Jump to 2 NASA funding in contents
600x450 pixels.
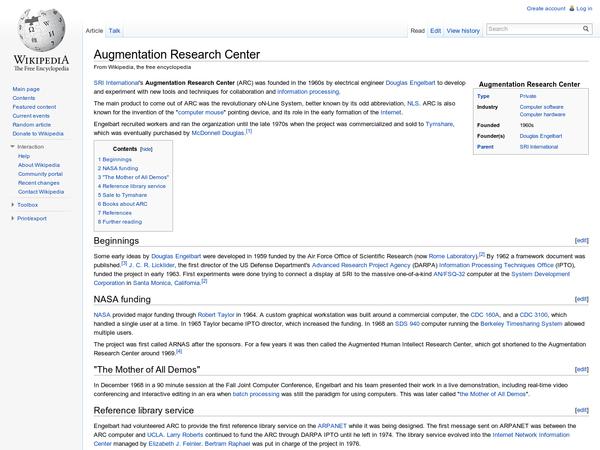[117, 168]
